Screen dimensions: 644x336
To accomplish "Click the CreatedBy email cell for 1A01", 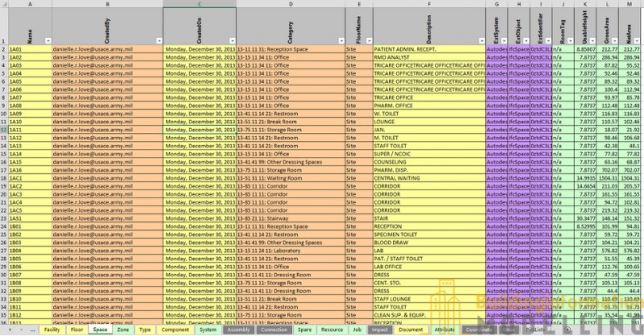I will tap(108, 49).
